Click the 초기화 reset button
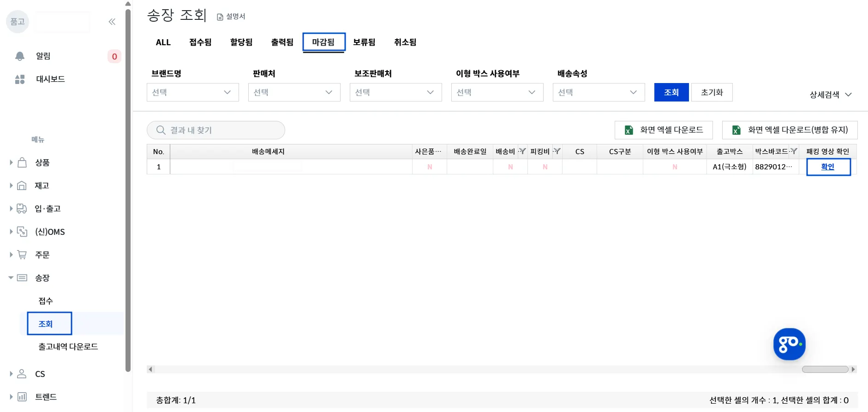868x412 pixels. coord(712,92)
